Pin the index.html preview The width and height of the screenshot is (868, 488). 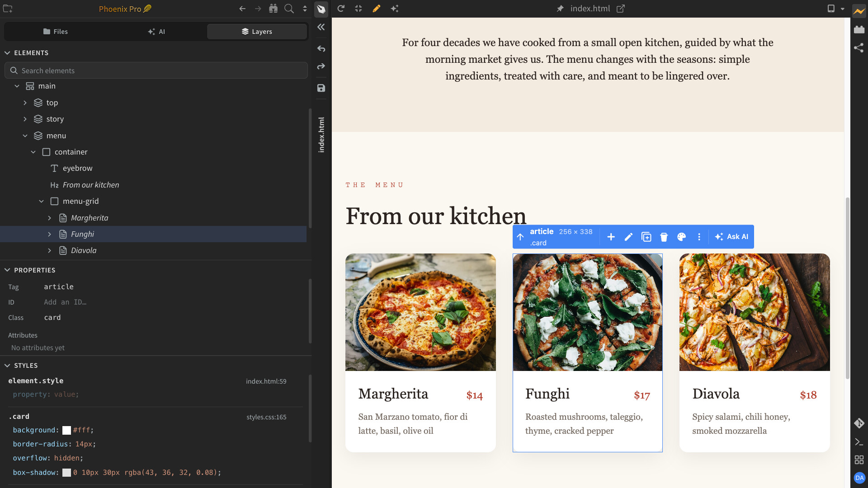coord(560,9)
